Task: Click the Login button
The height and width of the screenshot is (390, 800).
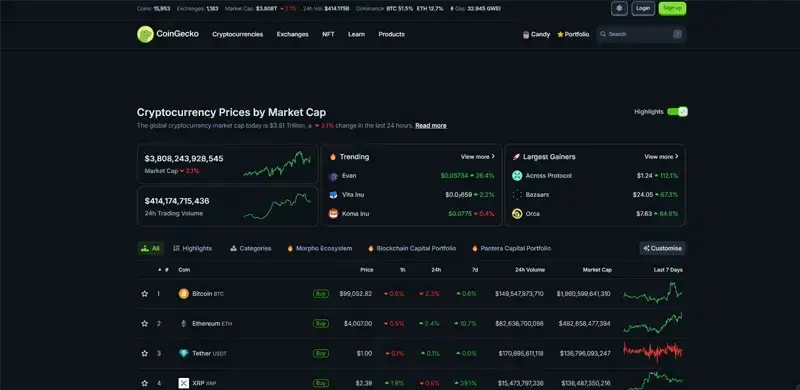Action: (643, 8)
